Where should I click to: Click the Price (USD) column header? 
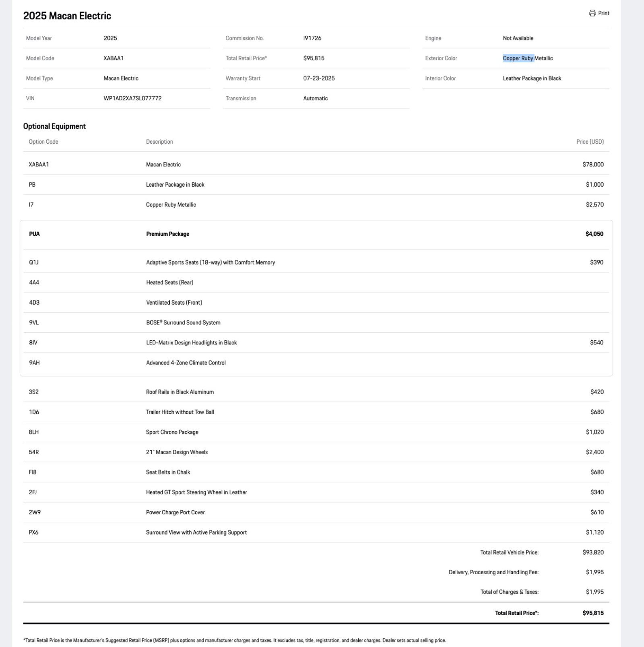coord(590,142)
